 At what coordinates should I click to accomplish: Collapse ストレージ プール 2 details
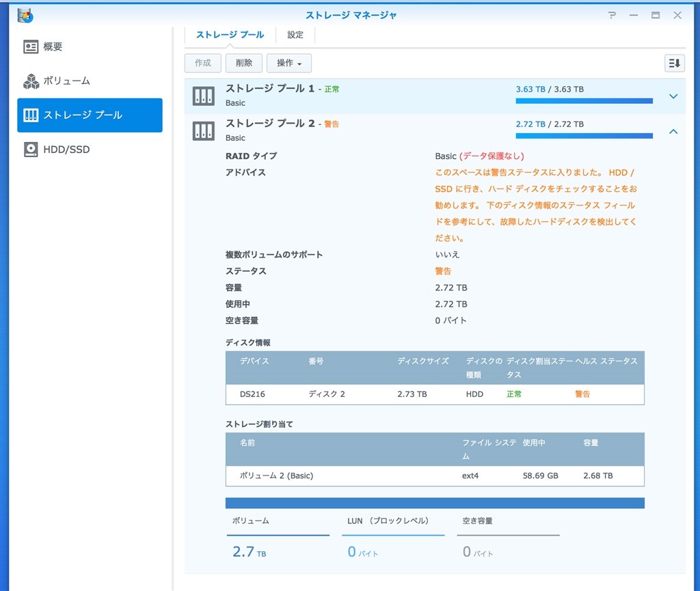tap(673, 131)
